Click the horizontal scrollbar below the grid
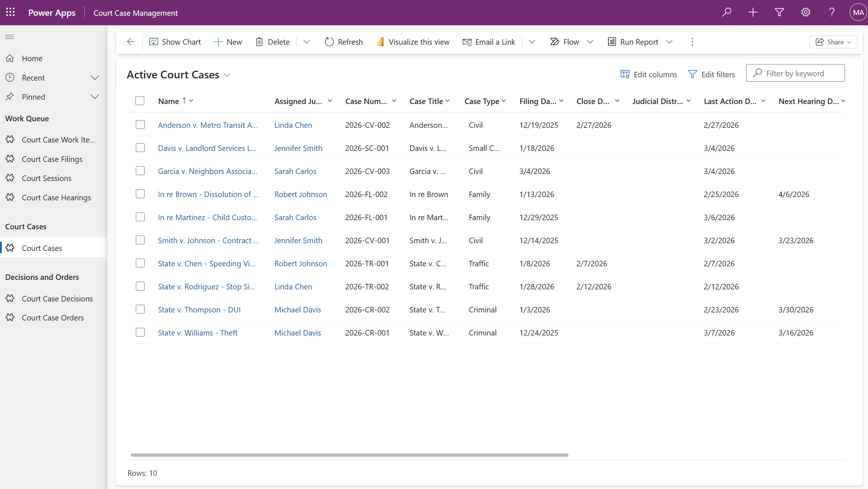 pos(349,455)
